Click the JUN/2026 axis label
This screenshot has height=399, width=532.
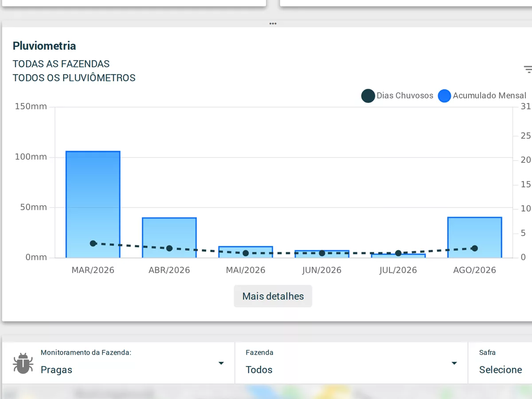322,270
